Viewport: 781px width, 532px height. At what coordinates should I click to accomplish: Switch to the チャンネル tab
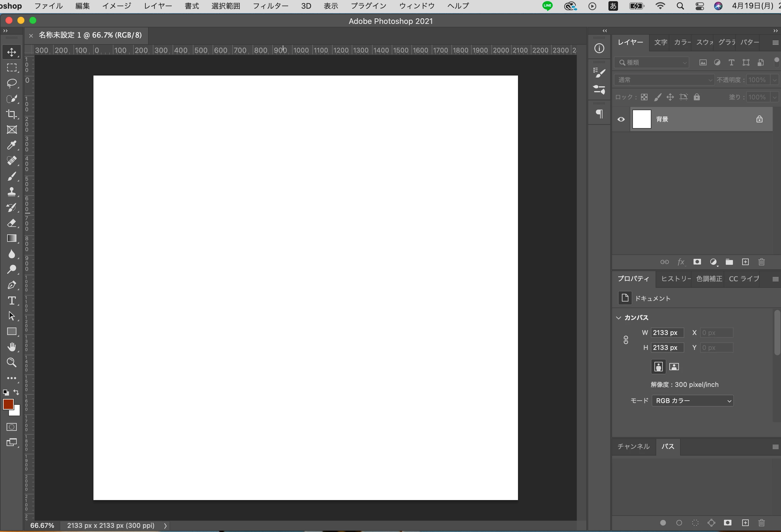pos(634,446)
